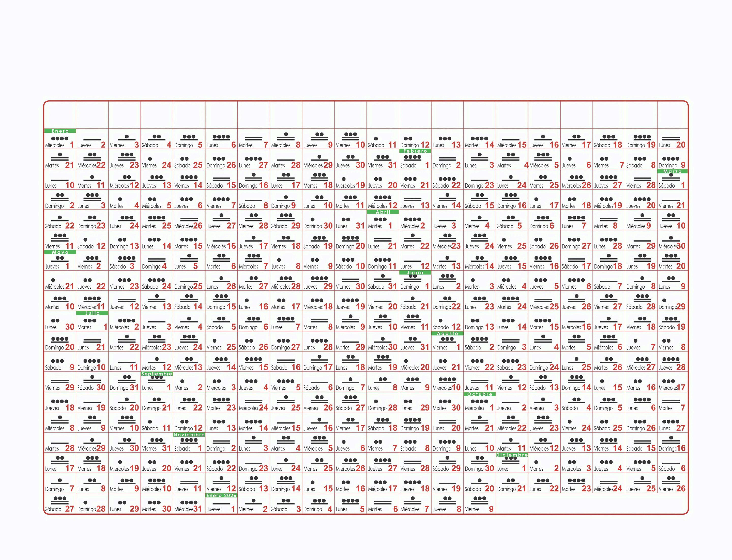This screenshot has width=732, height=560.
Task: Click the Noviembre month header
Action: click(x=189, y=435)
